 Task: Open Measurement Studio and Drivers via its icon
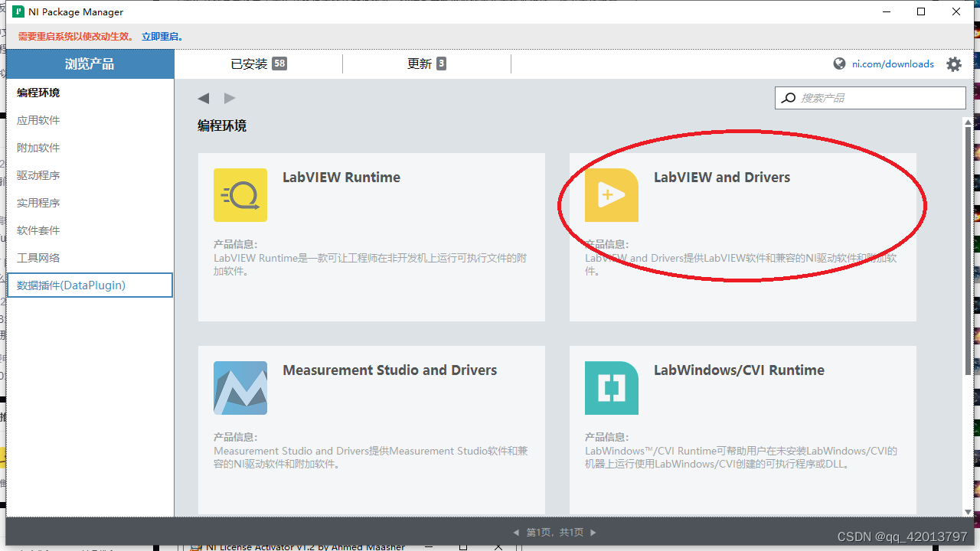240,388
